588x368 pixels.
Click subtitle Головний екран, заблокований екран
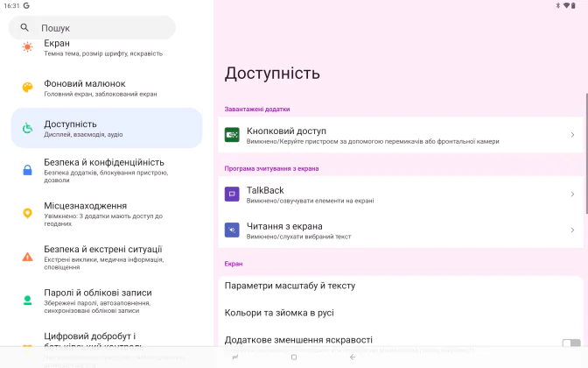point(101,94)
